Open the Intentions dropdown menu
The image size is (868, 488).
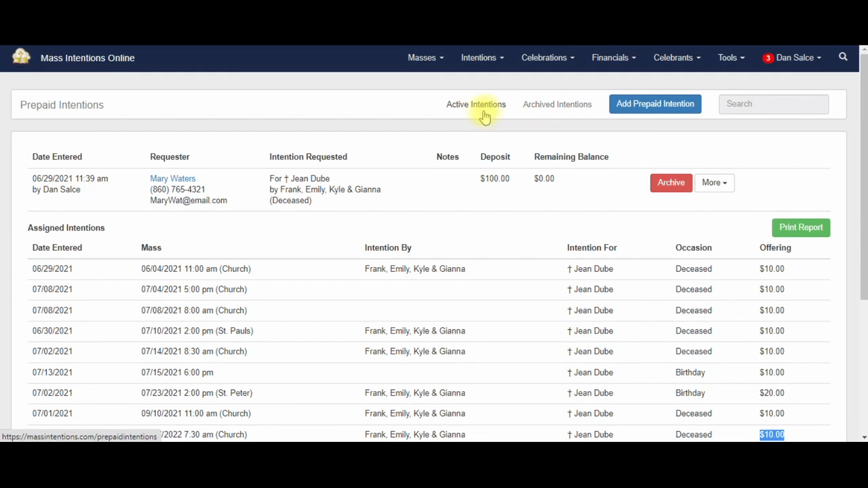(x=482, y=58)
